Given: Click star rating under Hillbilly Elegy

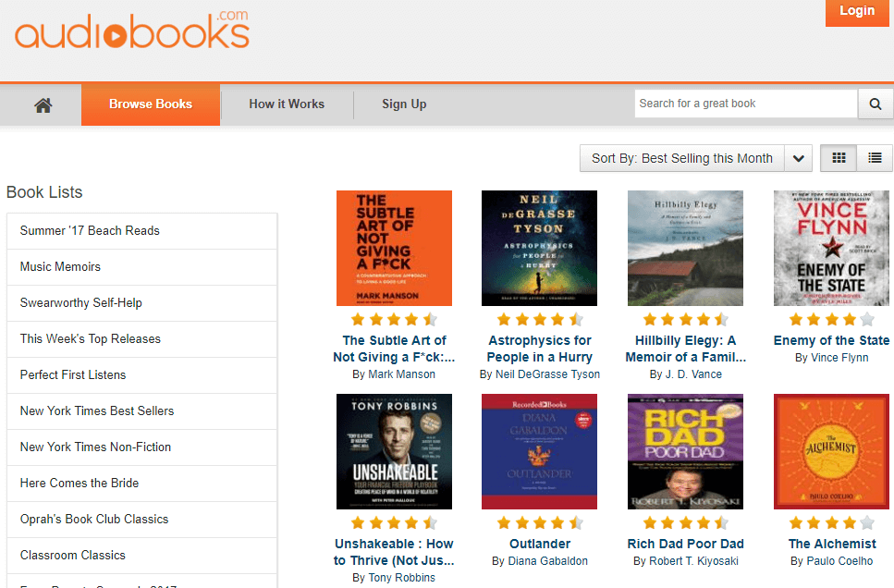Looking at the screenshot, I should tap(685, 319).
